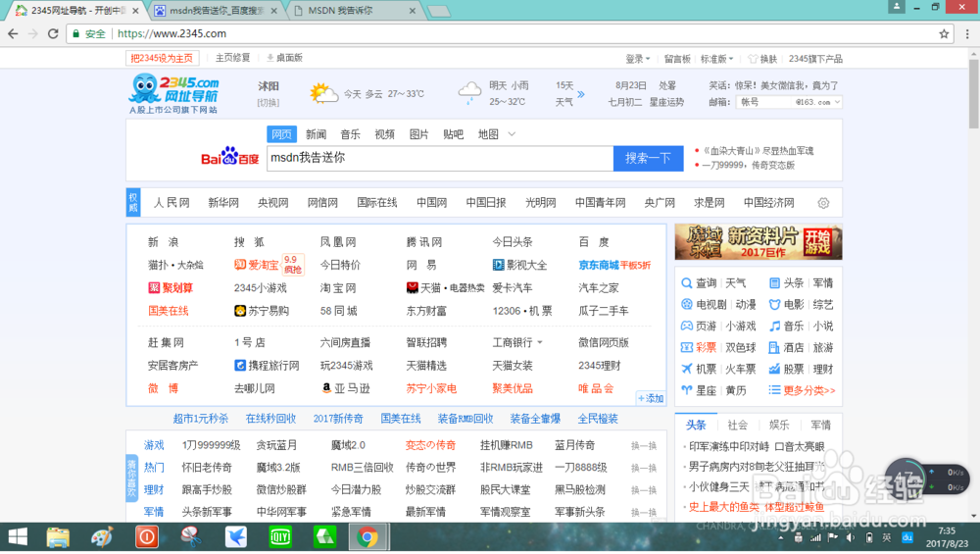Expand more search categories chevron after 地图
Screen dimensions: 980x554
[x=512, y=134]
